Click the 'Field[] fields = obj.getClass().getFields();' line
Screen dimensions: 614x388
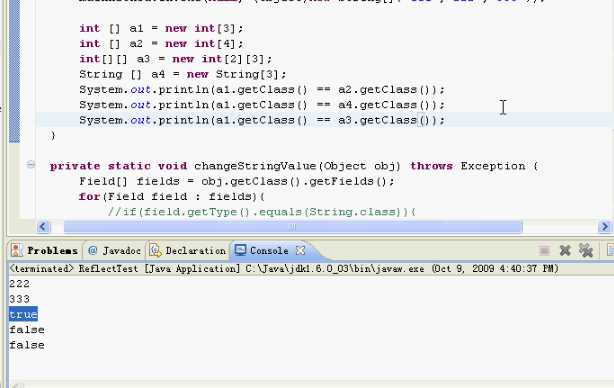click(237, 181)
